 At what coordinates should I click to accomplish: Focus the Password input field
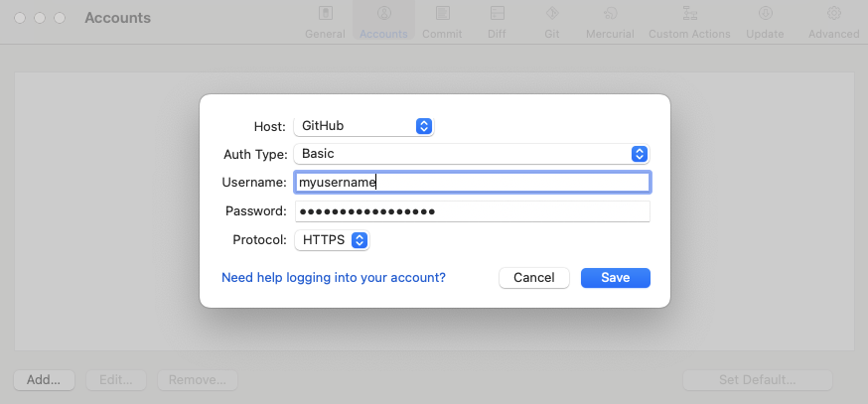472,211
